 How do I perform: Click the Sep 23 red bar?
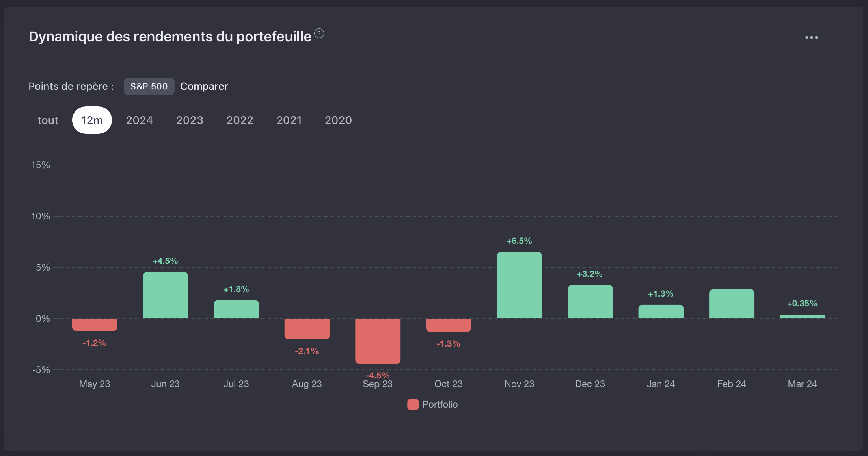(378, 341)
